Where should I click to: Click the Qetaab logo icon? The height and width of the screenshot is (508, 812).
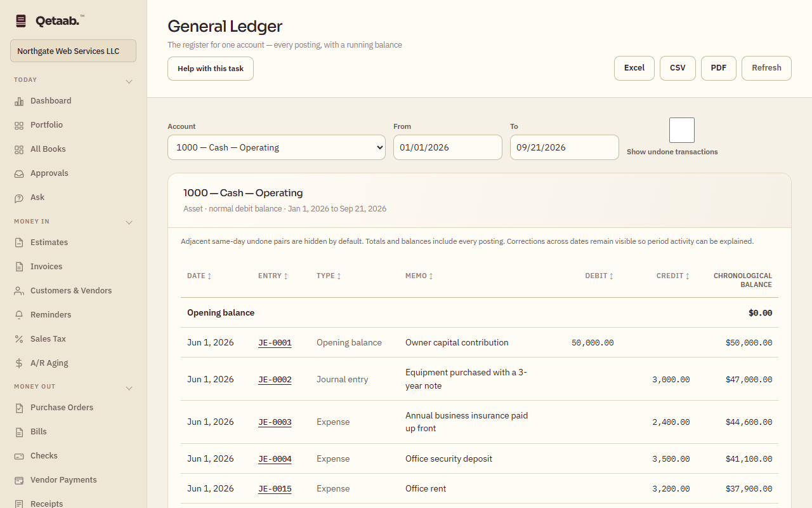tap(21, 21)
